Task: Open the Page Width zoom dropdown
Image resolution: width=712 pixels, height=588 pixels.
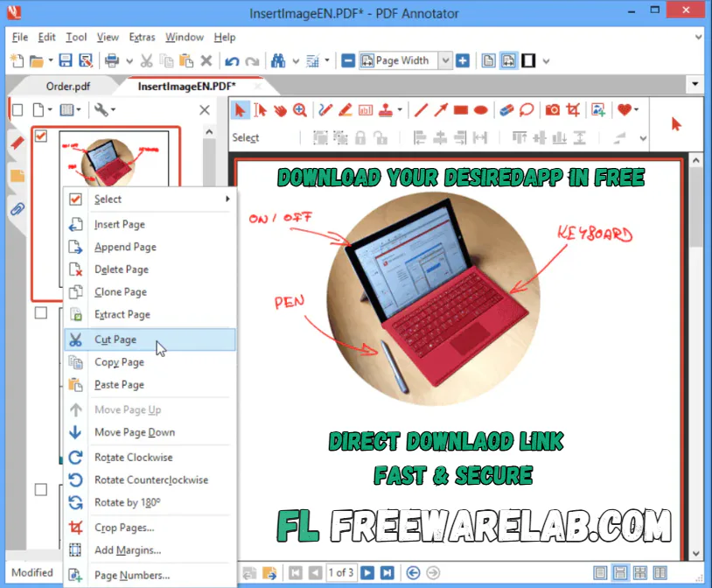Action: click(x=444, y=60)
